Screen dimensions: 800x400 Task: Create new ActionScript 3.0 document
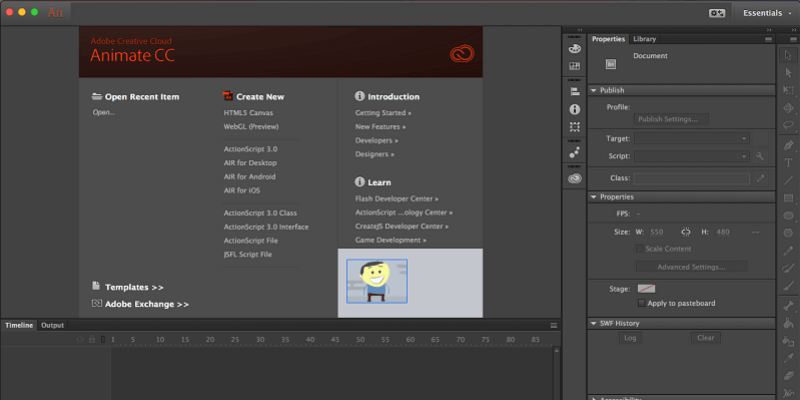(251, 149)
